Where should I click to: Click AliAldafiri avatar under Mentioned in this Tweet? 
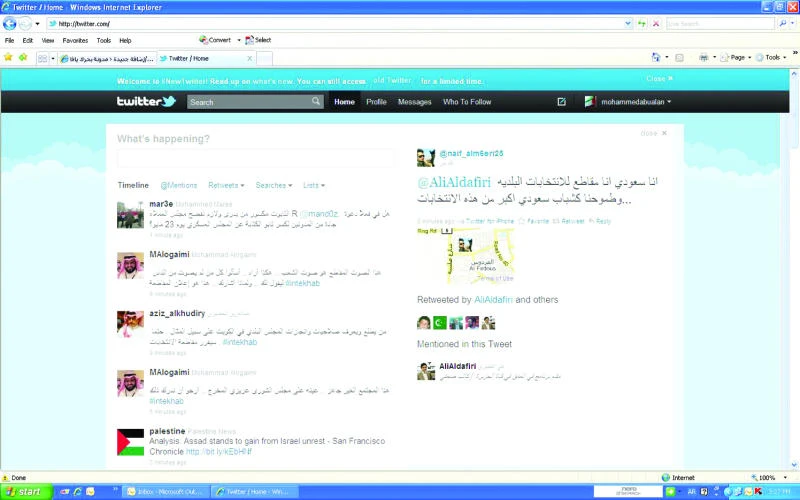tap(426, 371)
